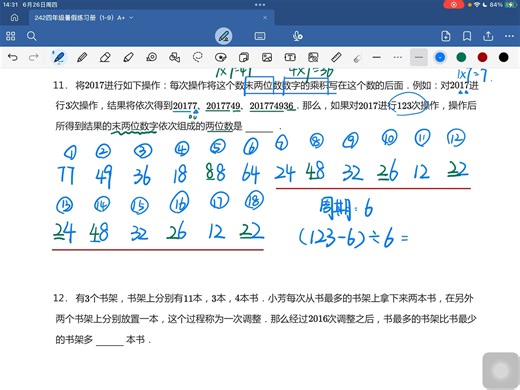Select the fountain pen tool
Screen dimensions: 520x390
[x=59, y=57]
